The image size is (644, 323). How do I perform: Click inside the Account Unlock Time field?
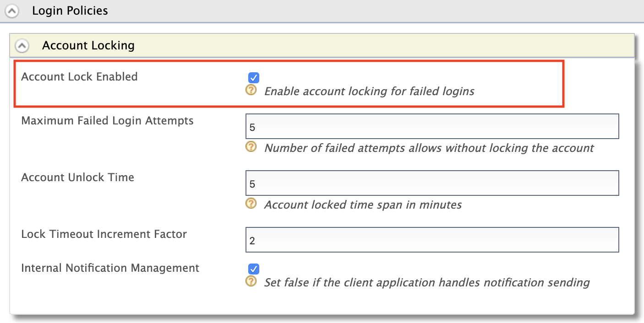point(432,183)
